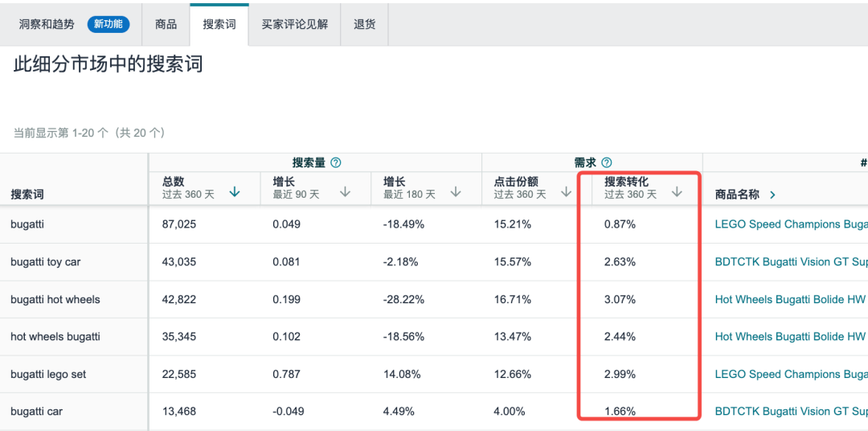Select the search term bugatti lego set

(x=48, y=374)
